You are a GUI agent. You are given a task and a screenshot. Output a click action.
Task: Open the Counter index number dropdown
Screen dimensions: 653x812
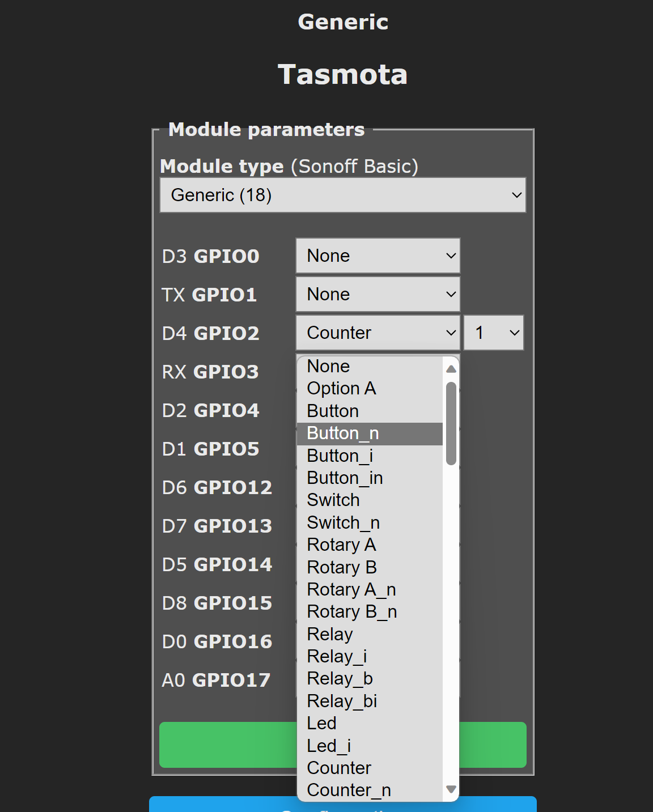click(493, 333)
